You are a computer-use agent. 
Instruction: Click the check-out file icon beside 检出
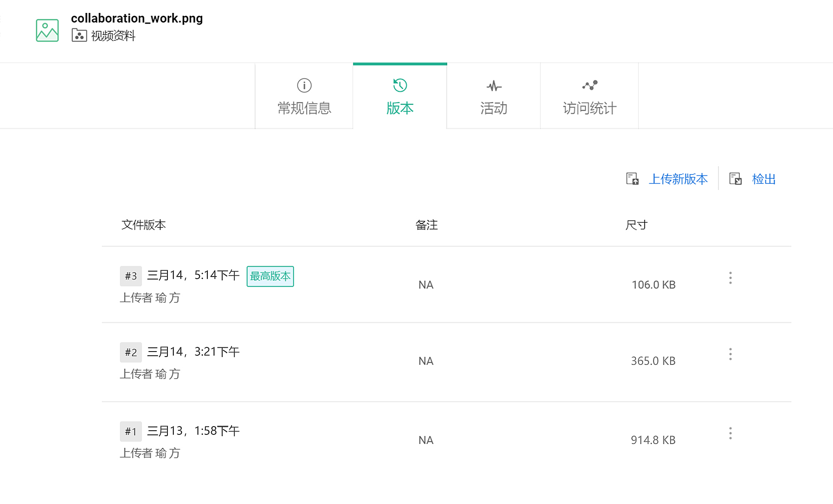coord(735,179)
